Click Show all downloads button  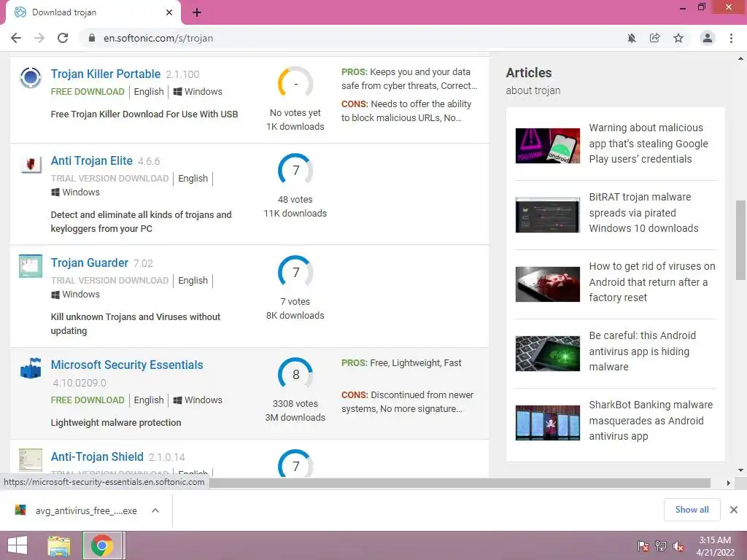(692, 510)
